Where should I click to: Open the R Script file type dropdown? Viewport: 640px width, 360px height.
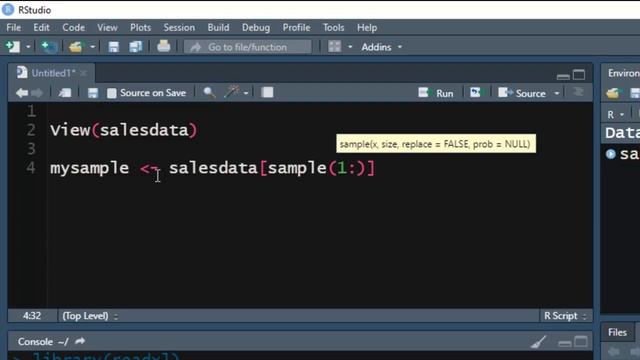[565, 316]
